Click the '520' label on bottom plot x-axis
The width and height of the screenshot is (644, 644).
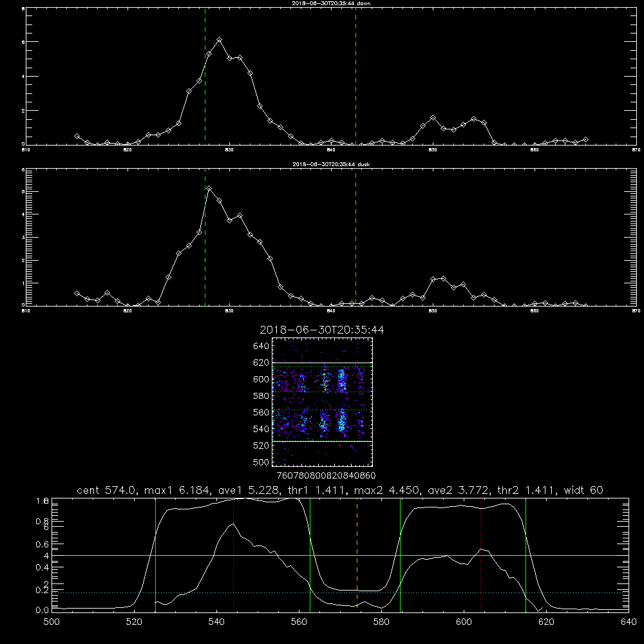pyautogui.click(x=135, y=622)
